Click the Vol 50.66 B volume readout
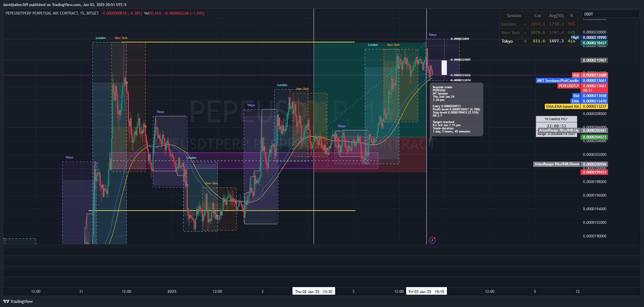The image size is (644, 307). pos(153,13)
